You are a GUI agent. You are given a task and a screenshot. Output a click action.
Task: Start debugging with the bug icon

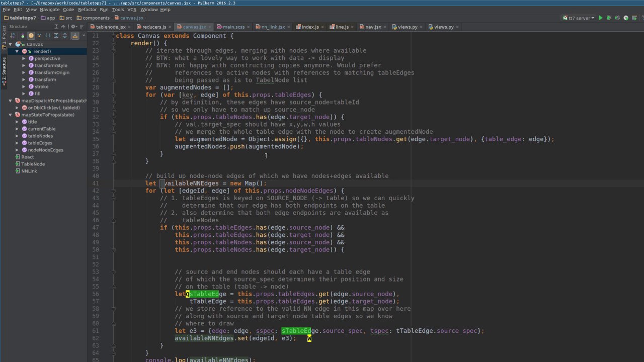click(609, 18)
